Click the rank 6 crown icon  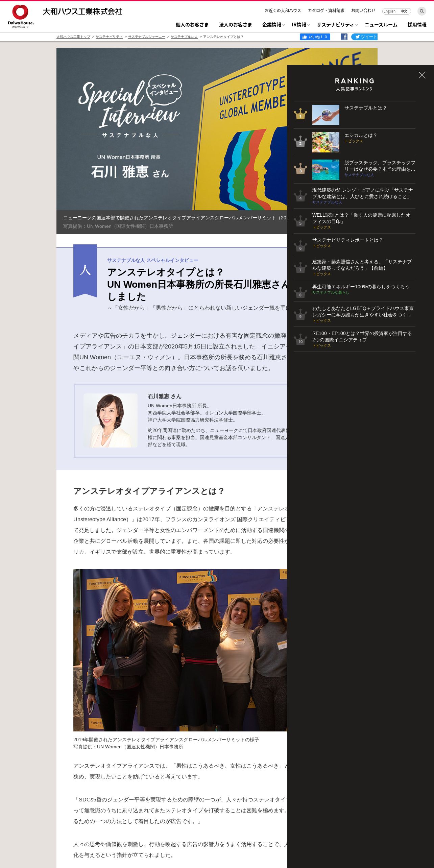point(300,246)
